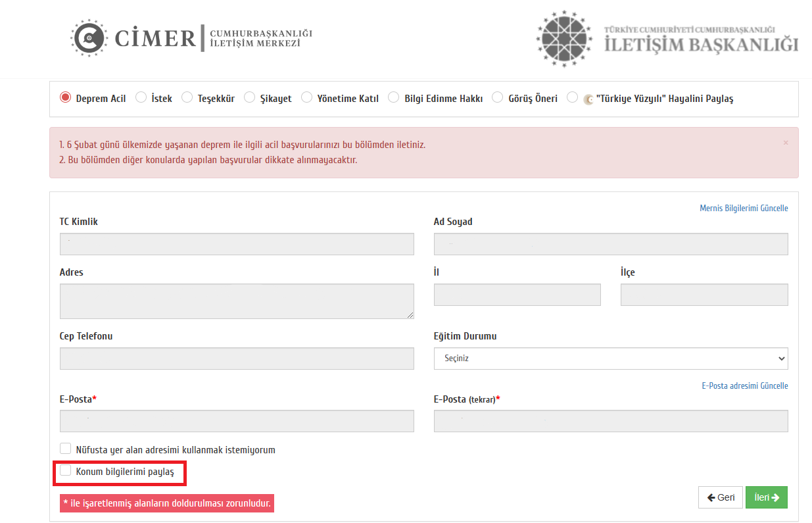
Task: Click the green İleri button
Action: pyautogui.click(x=766, y=497)
